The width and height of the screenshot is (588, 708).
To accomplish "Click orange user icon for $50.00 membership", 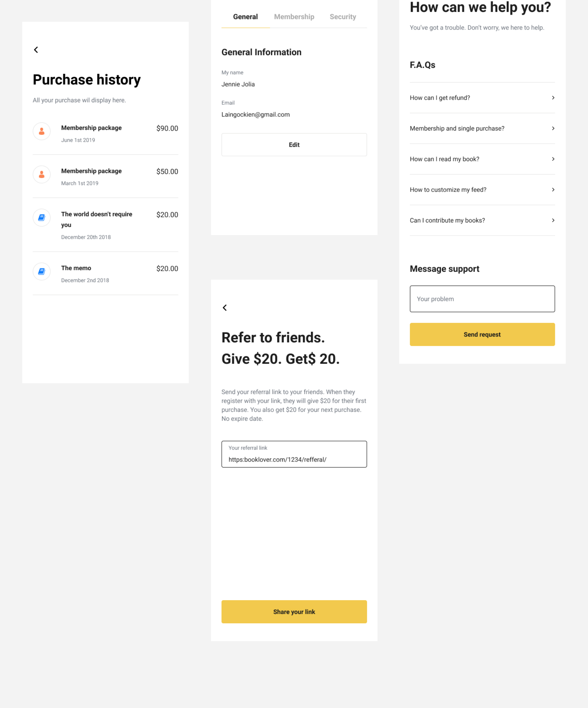I will coord(42,174).
